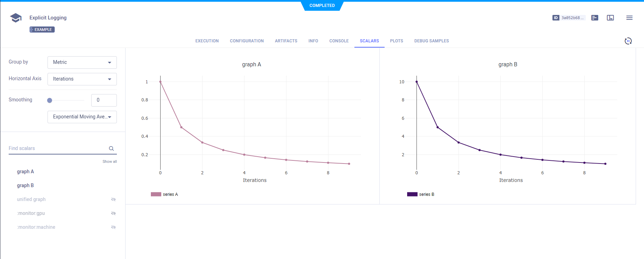This screenshot has width=644, height=259.
Task: Click the Show all link
Action: (x=110, y=162)
